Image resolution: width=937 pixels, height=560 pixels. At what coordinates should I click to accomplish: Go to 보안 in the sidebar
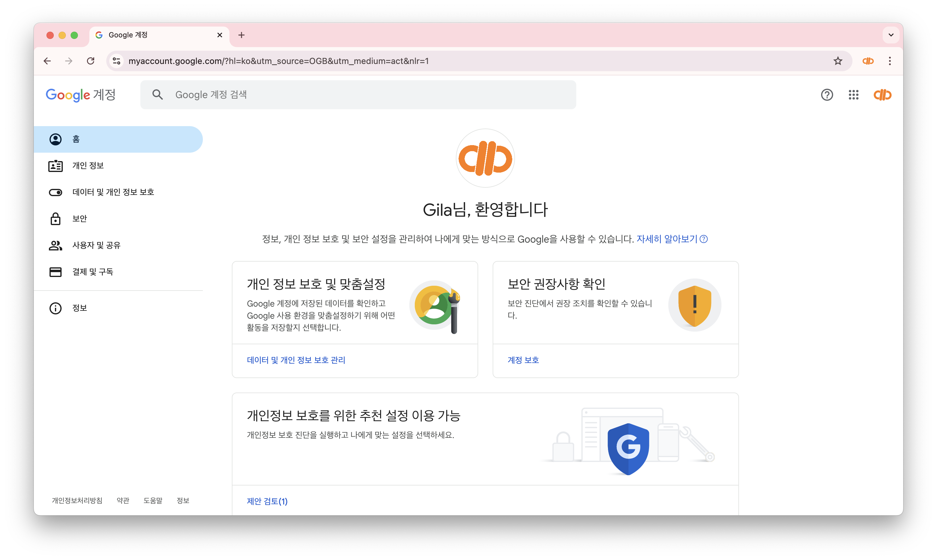click(118, 218)
